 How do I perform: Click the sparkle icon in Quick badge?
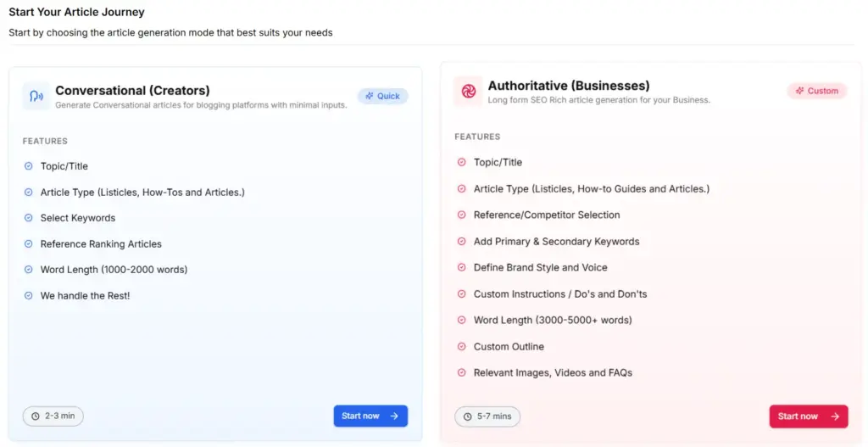[x=370, y=96]
